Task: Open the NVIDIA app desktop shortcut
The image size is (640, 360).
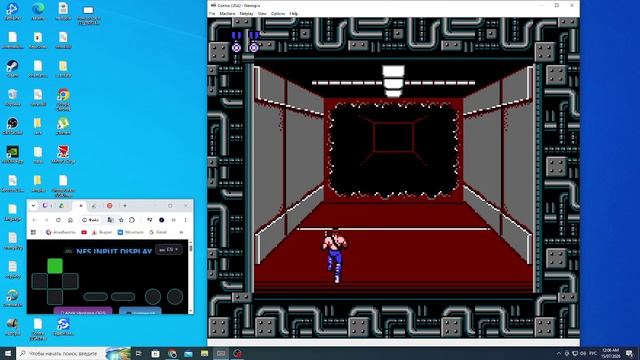Action: coord(12,154)
